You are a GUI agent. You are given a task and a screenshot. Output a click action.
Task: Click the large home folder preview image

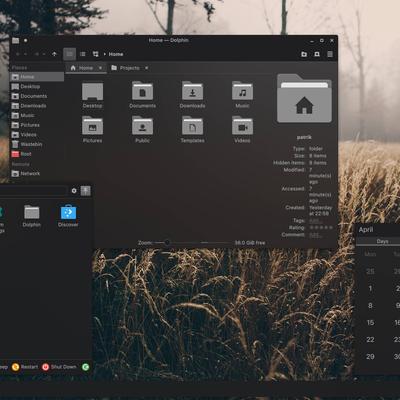coord(304,99)
